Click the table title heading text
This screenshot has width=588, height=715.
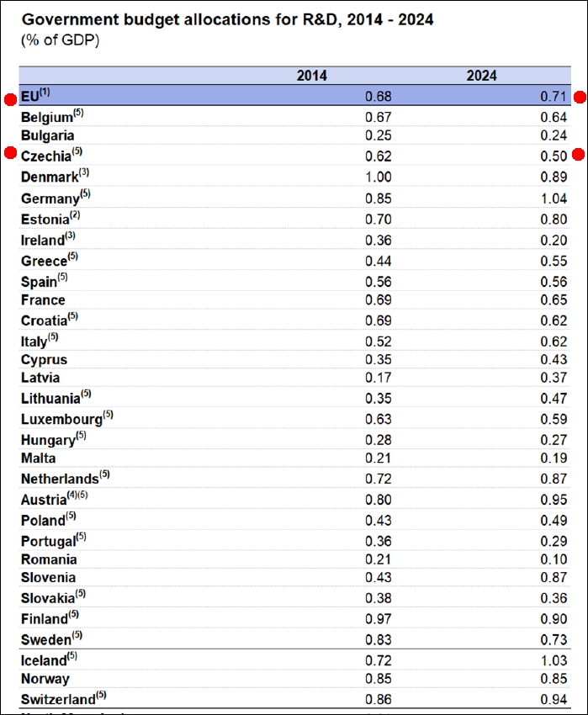click(227, 19)
